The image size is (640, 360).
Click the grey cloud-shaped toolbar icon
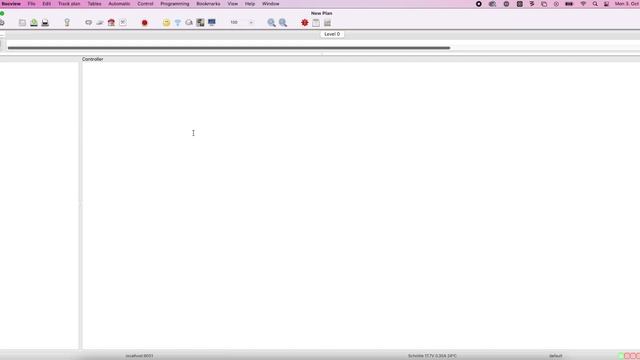[x=189, y=23]
